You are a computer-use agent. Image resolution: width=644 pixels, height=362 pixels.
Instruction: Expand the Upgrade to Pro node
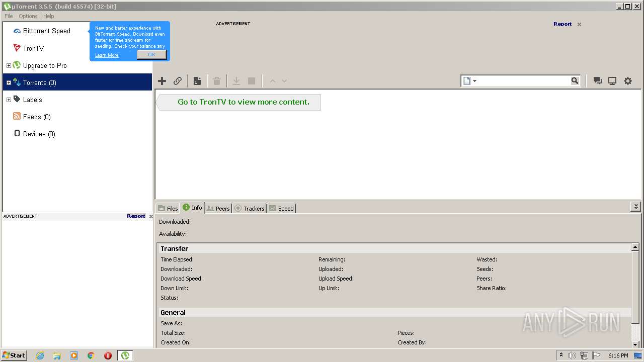[9, 65]
